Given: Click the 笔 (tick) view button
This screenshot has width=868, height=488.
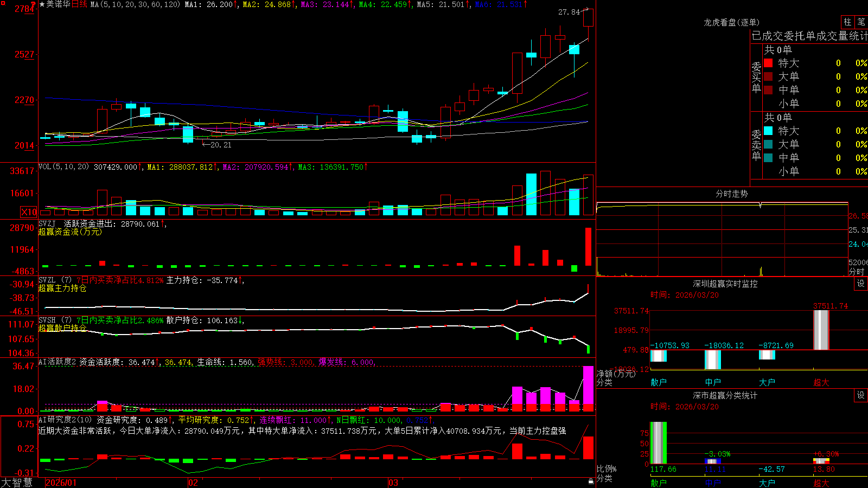Looking at the screenshot, I should [x=861, y=22].
